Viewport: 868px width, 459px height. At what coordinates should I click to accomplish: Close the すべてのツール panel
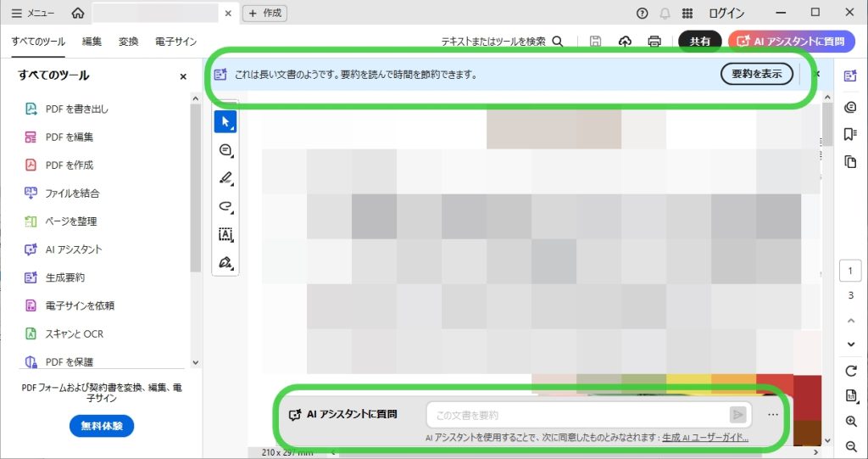(183, 76)
